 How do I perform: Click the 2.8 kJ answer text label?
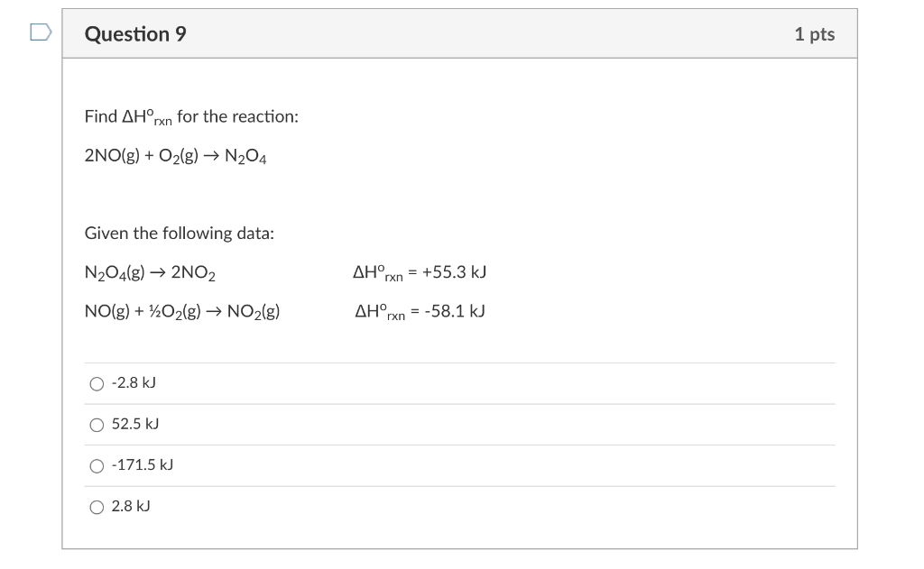[132, 506]
